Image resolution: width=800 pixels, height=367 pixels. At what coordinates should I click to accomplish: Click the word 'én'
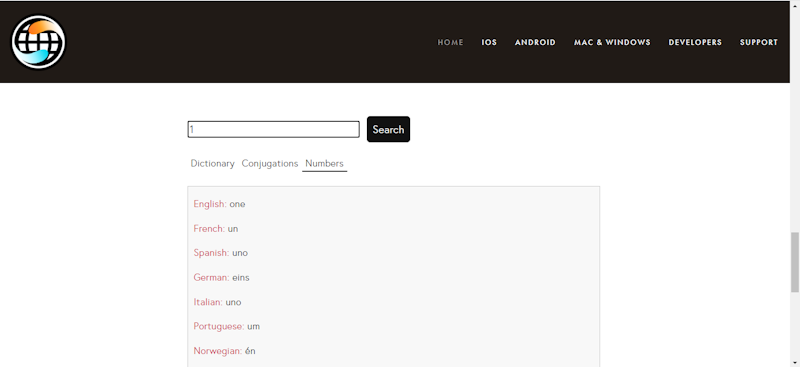point(250,351)
